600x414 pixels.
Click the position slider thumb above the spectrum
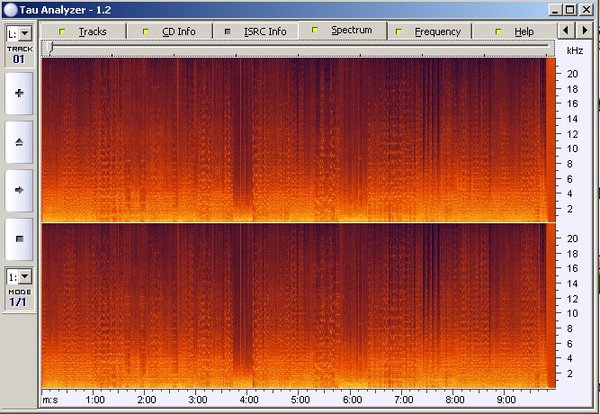point(49,47)
